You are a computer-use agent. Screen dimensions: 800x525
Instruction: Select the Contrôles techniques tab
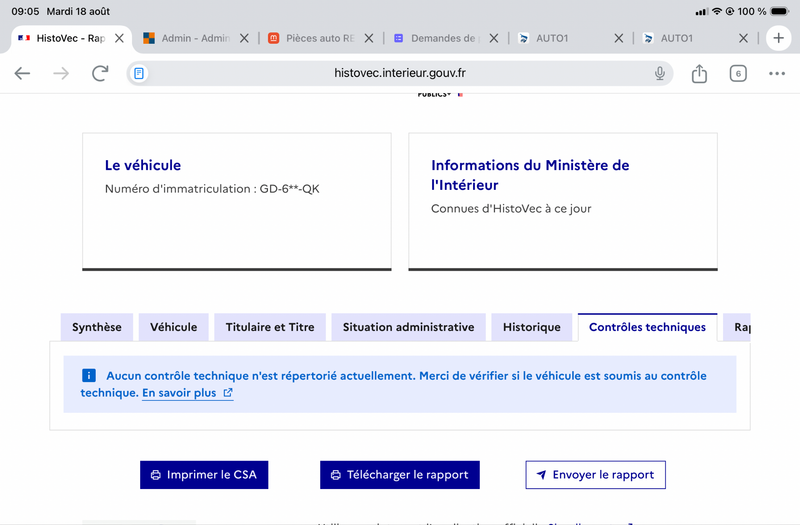(x=647, y=327)
